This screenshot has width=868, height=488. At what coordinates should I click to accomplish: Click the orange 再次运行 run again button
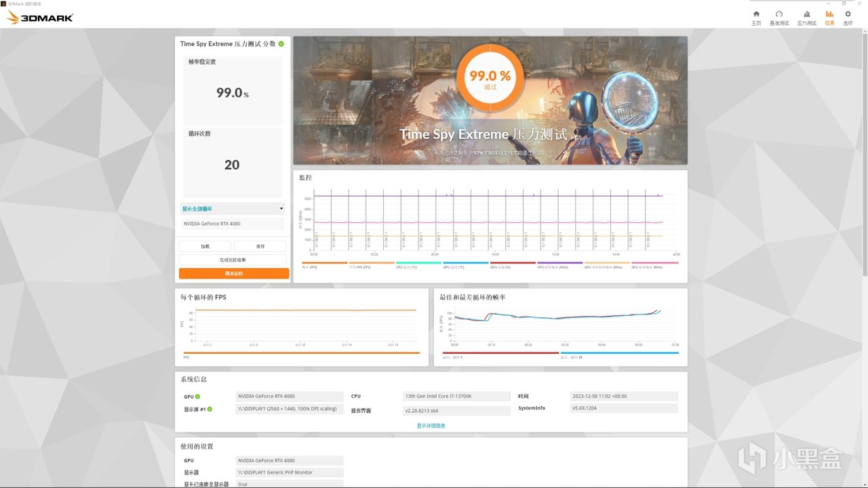tap(234, 273)
